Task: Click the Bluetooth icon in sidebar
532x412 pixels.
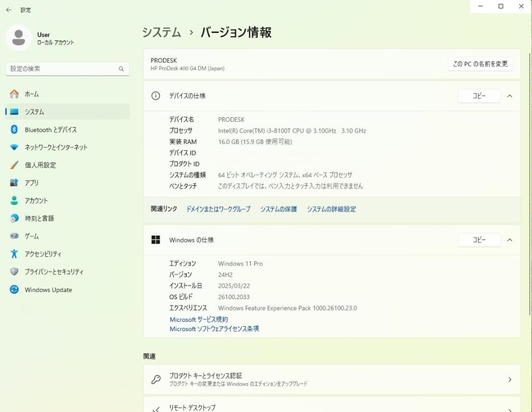Action: click(14, 129)
